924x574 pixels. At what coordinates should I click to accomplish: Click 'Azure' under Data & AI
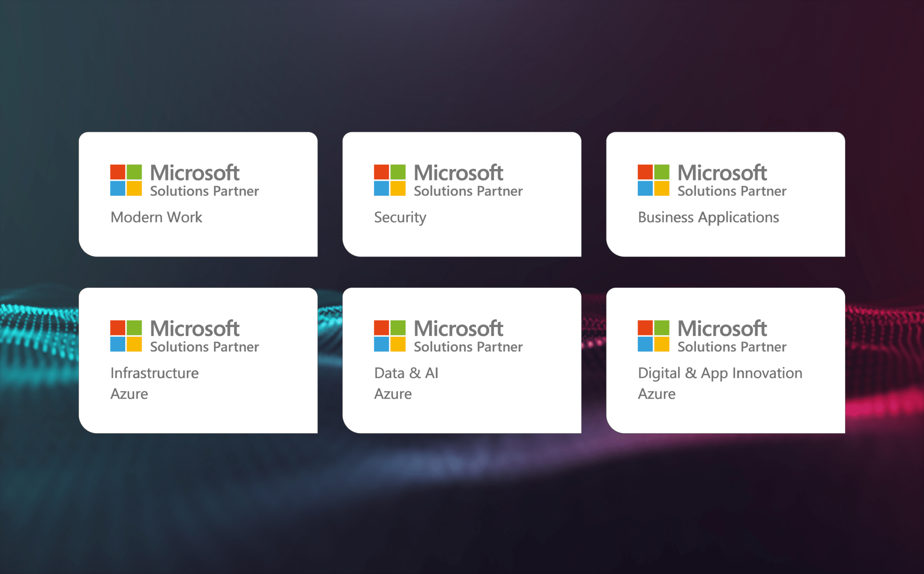(393, 393)
